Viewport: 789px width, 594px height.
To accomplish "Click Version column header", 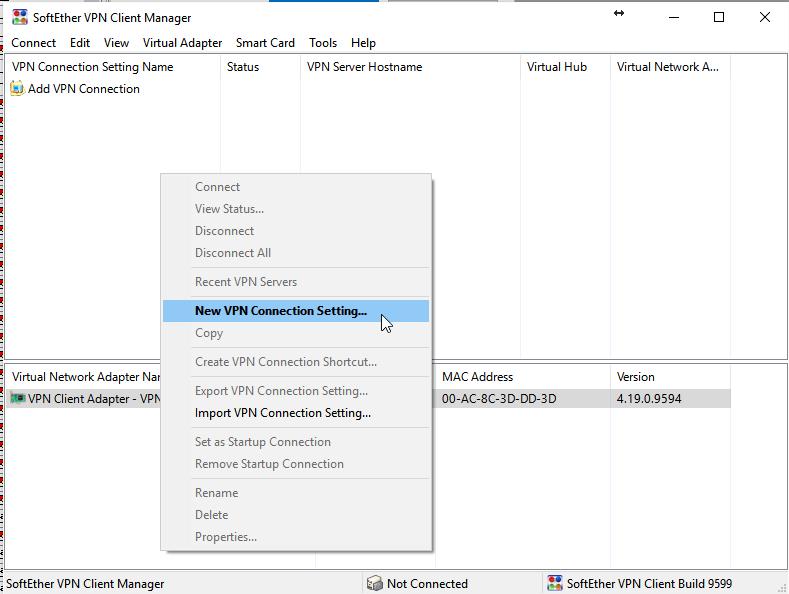I will (670, 377).
